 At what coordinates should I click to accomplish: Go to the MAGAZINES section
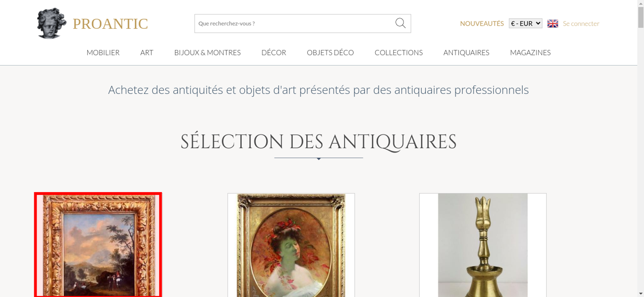tap(530, 52)
